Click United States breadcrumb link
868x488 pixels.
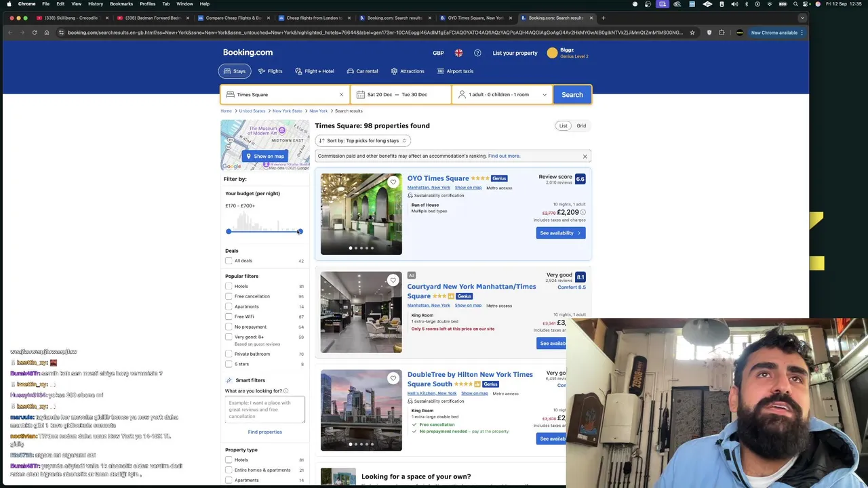tap(252, 111)
